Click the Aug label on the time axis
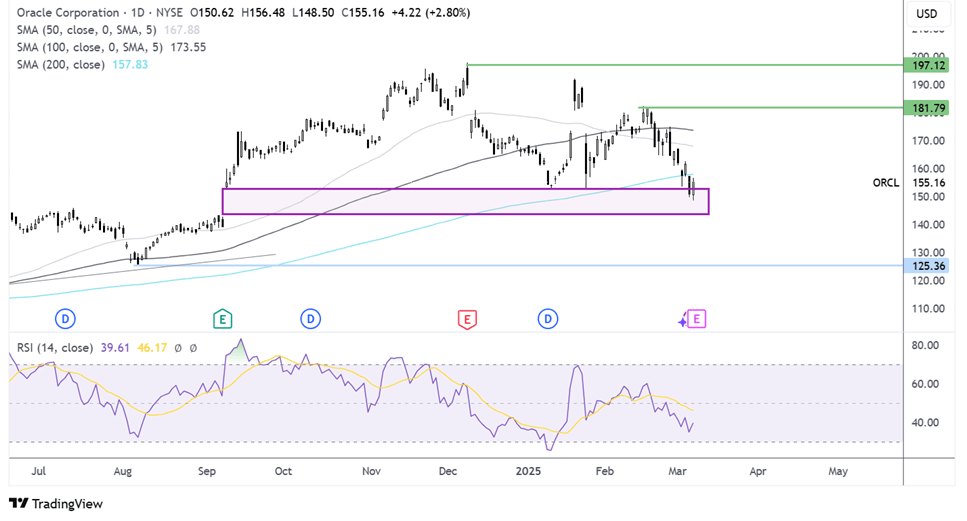 (x=123, y=471)
